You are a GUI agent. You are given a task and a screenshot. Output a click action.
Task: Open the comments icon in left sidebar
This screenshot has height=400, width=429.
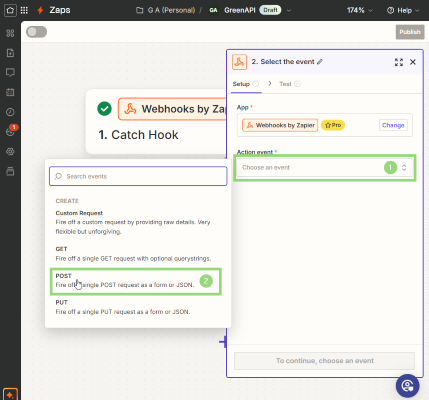pos(10,72)
